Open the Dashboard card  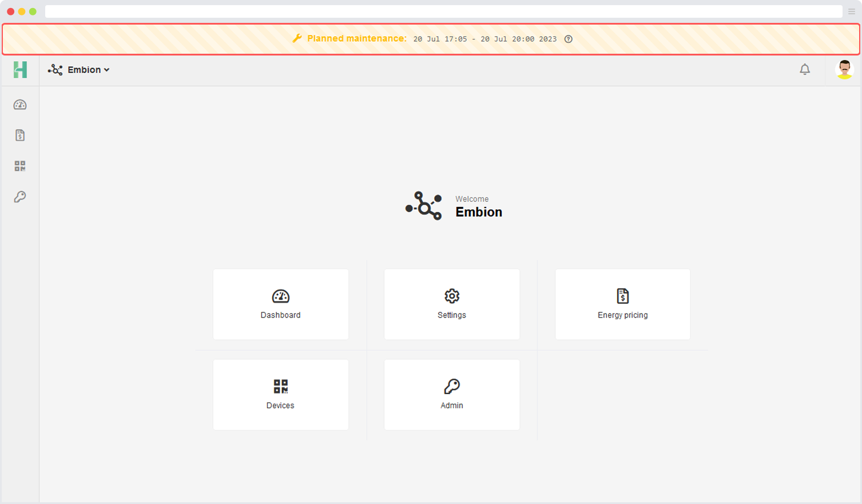[x=280, y=304]
